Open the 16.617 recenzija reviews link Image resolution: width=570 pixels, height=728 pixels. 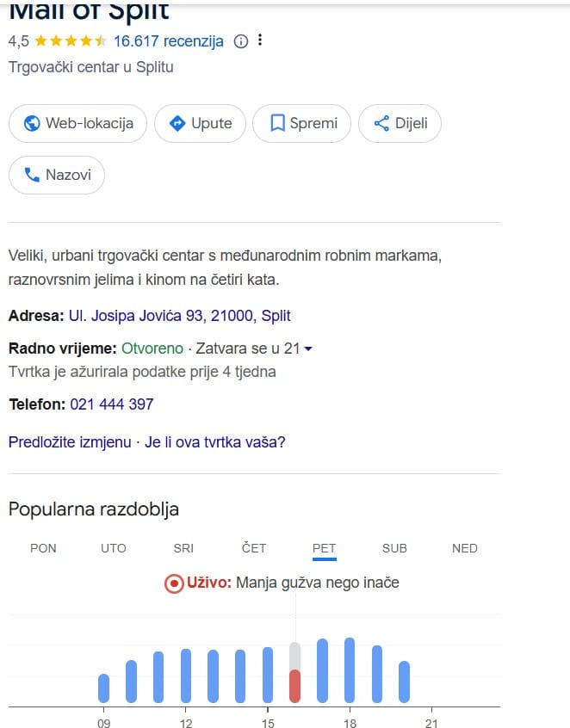169,40
